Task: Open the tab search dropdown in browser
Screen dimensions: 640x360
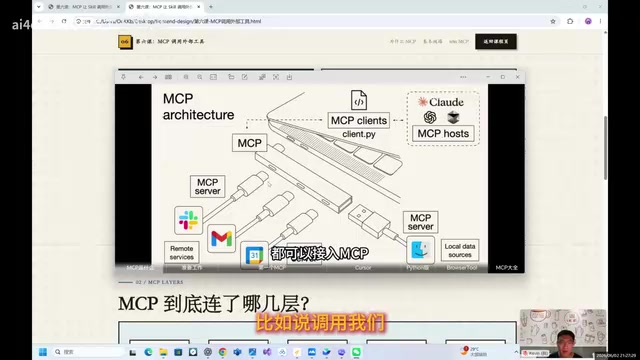Action: point(39,7)
